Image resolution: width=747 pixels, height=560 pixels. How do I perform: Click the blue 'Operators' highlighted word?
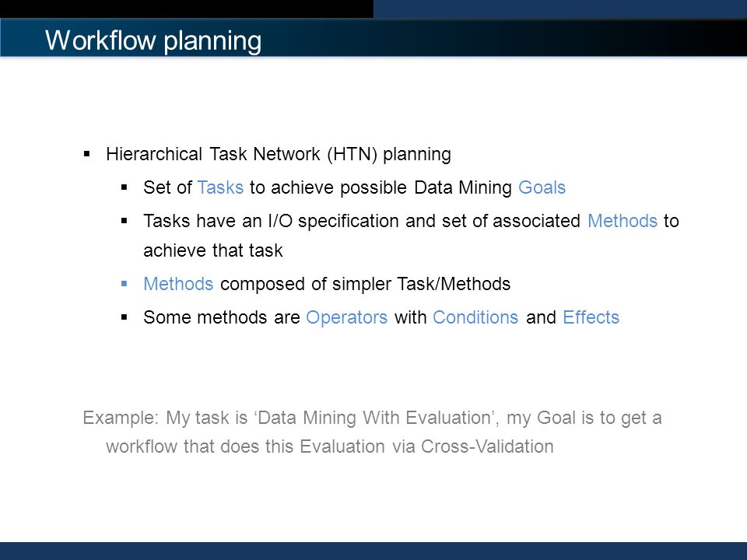click(x=346, y=317)
